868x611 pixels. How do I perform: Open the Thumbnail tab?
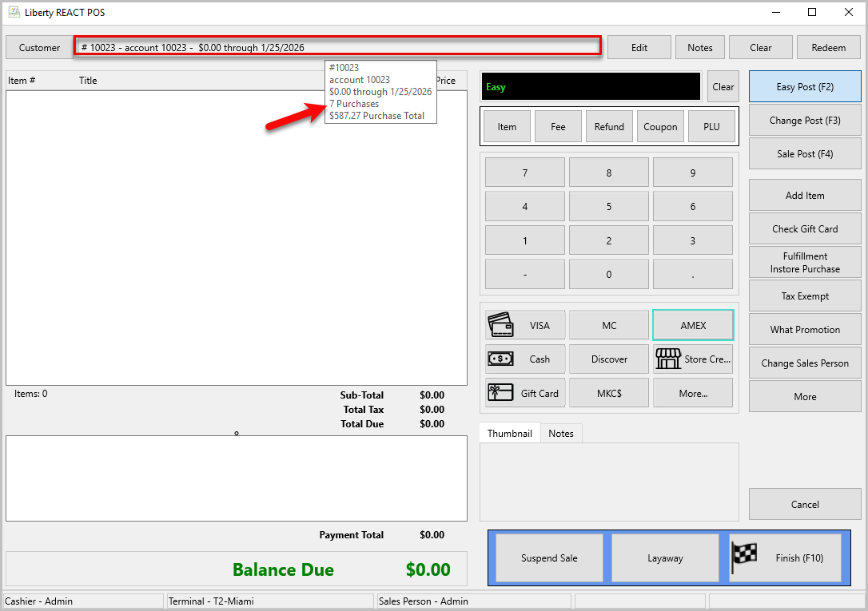click(509, 434)
